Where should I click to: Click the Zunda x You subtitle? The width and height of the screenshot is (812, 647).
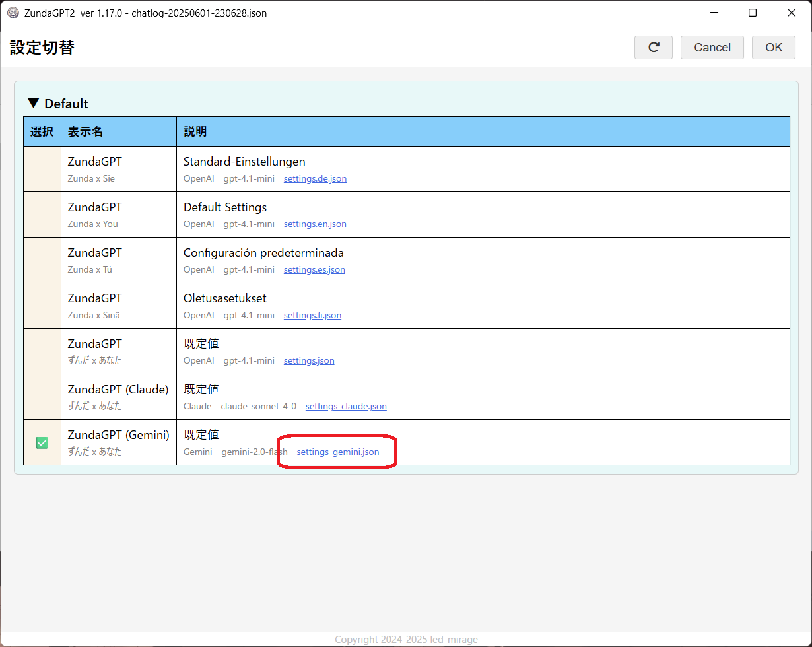[93, 224]
